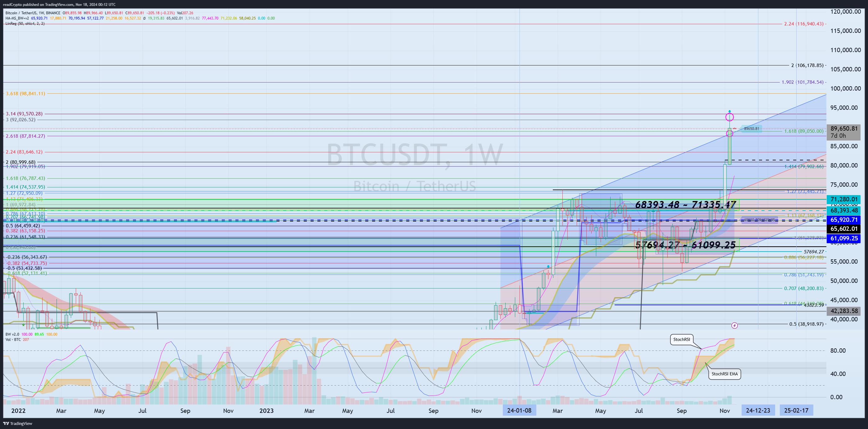868x429 pixels.
Task: Click the HA-MS_BW+v2 indicator legend
Action: click(x=17, y=18)
